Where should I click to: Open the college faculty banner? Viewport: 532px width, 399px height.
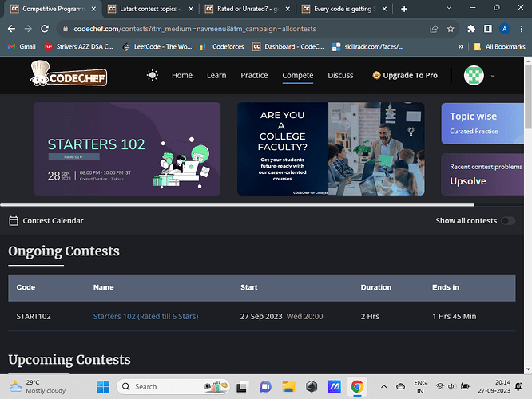point(331,148)
